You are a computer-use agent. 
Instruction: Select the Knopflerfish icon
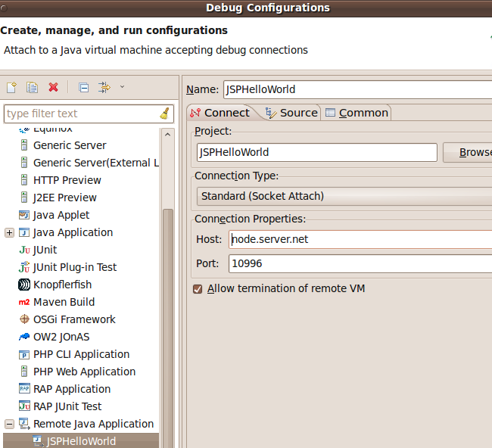pyautogui.click(x=24, y=285)
